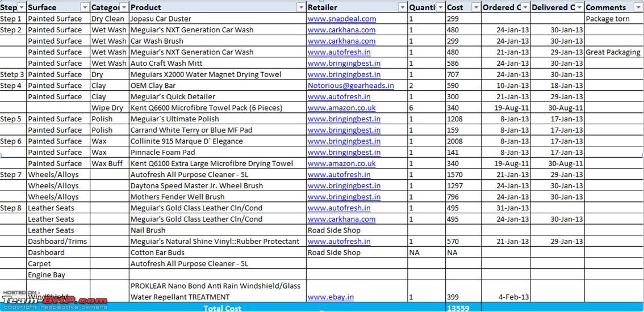Follow bringingbest.in link for Auto Craft Wash Mitt
644x312 pixels.
[x=344, y=63]
